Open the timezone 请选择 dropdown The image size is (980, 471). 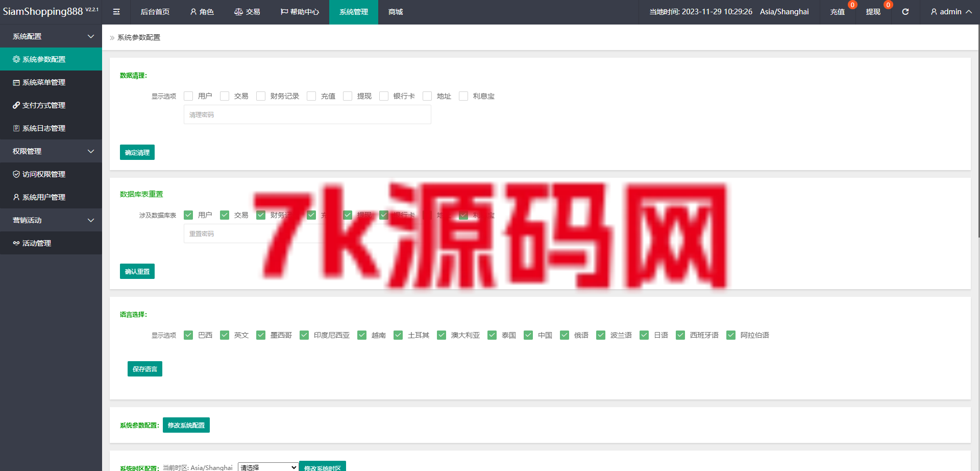pos(268,467)
